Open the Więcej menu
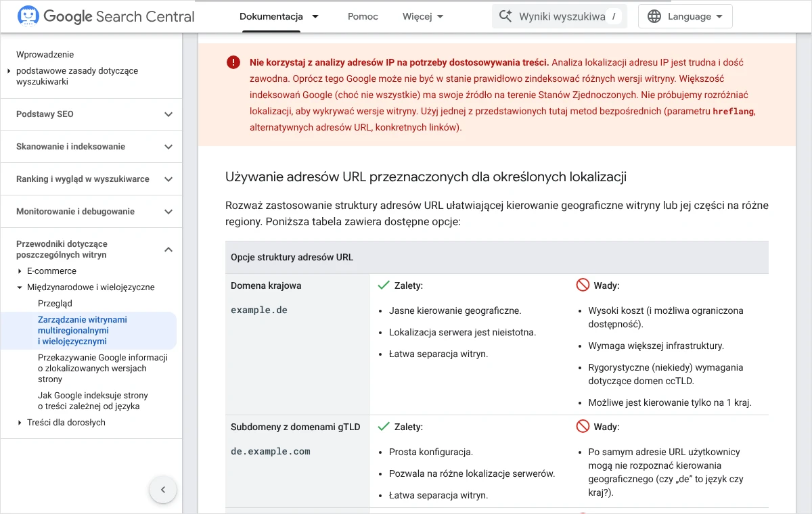The image size is (812, 514). pyautogui.click(x=423, y=16)
